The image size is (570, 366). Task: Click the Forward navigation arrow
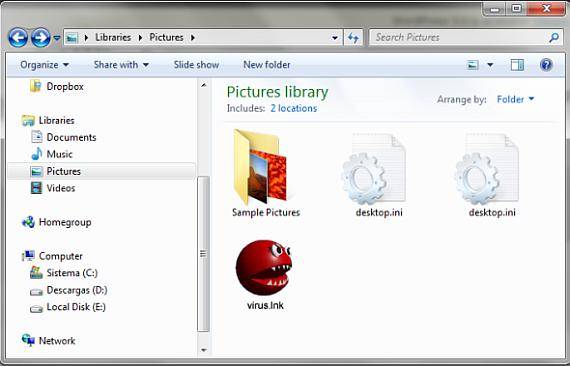(x=41, y=37)
